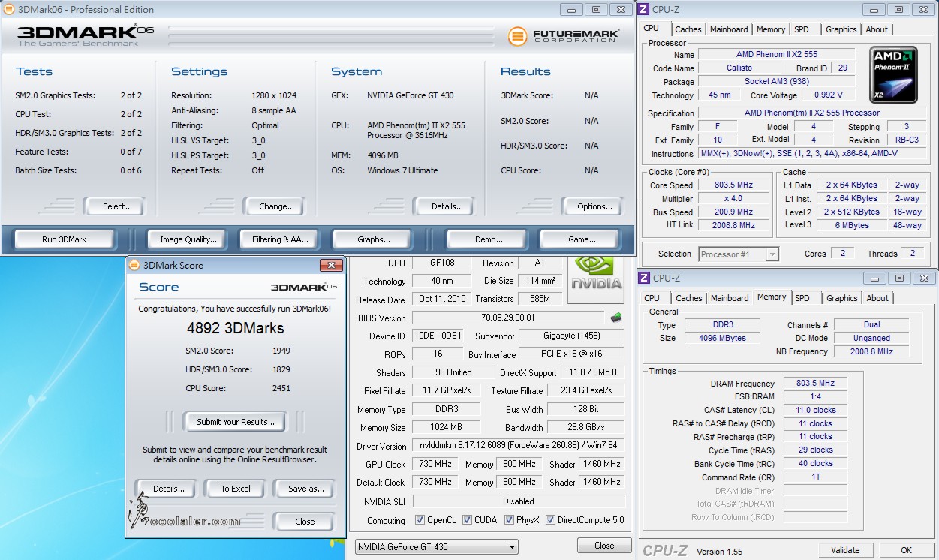Click the DRAM Frequency value 803.5 MHz
Screen dimensions: 939x560
815,384
